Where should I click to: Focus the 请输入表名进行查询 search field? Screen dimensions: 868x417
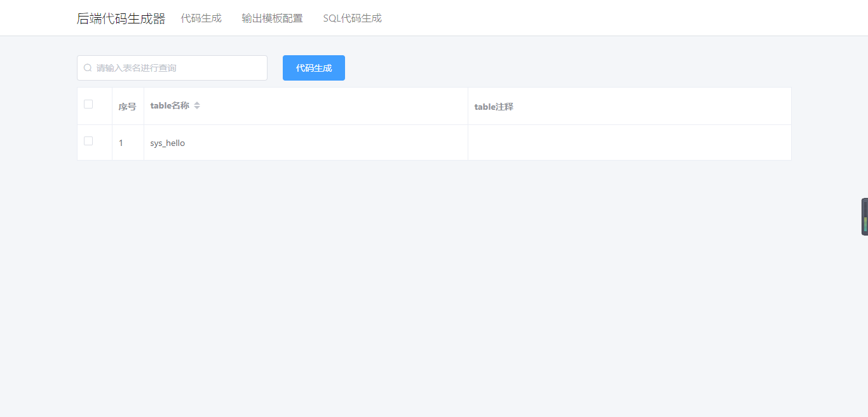tap(178, 68)
